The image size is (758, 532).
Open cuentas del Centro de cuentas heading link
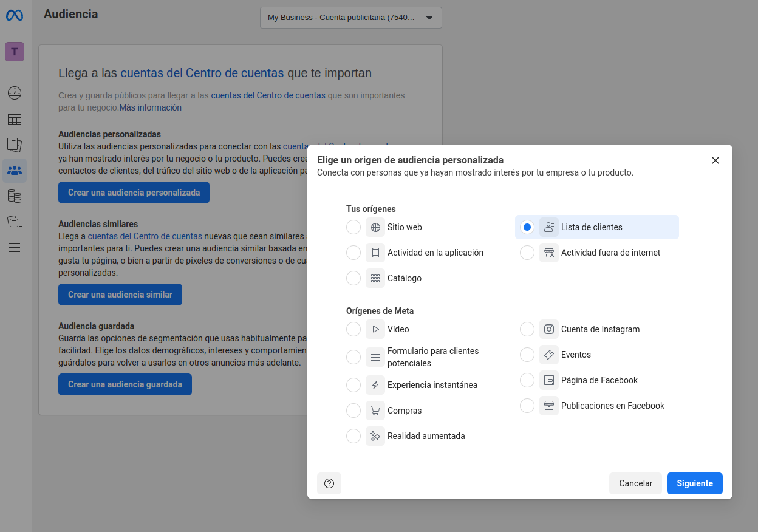click(202, 73)
